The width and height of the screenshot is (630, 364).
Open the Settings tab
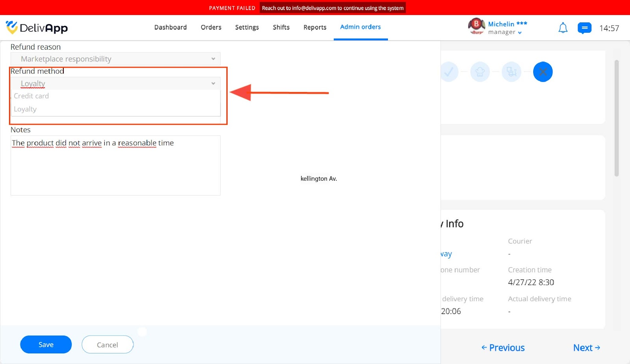pos(247,27)
